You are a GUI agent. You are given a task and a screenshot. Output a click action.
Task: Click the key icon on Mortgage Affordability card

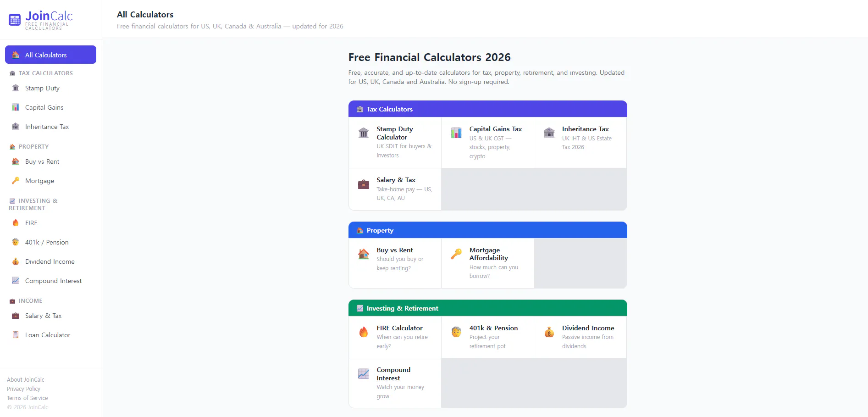pos(456,254)
